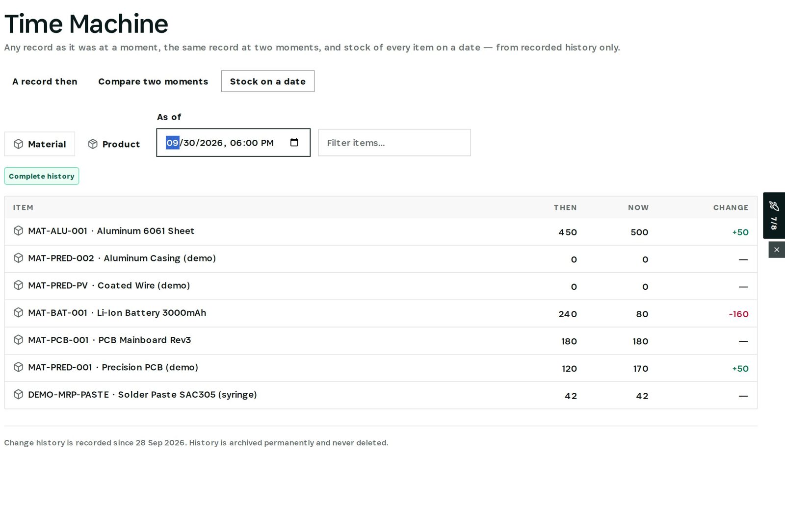Click the Then value 450

click(x=568, y=232)
